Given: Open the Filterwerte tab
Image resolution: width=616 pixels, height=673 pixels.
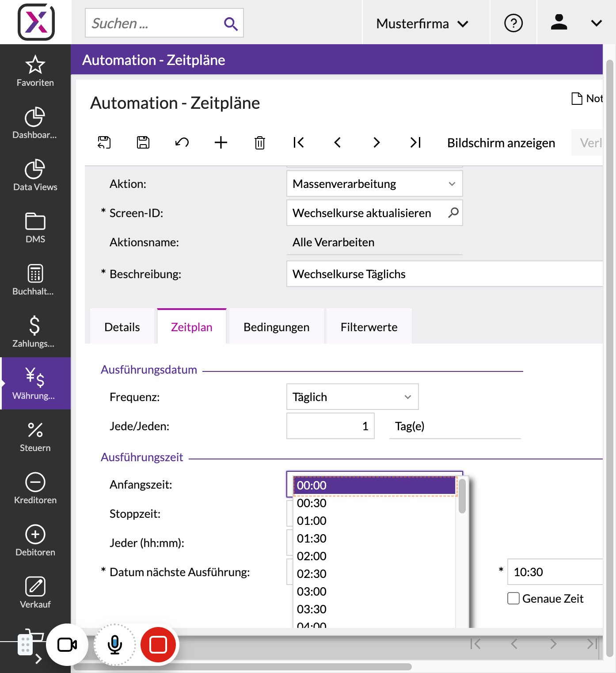Looking at the screenshot, I should [x=369, y=327].
